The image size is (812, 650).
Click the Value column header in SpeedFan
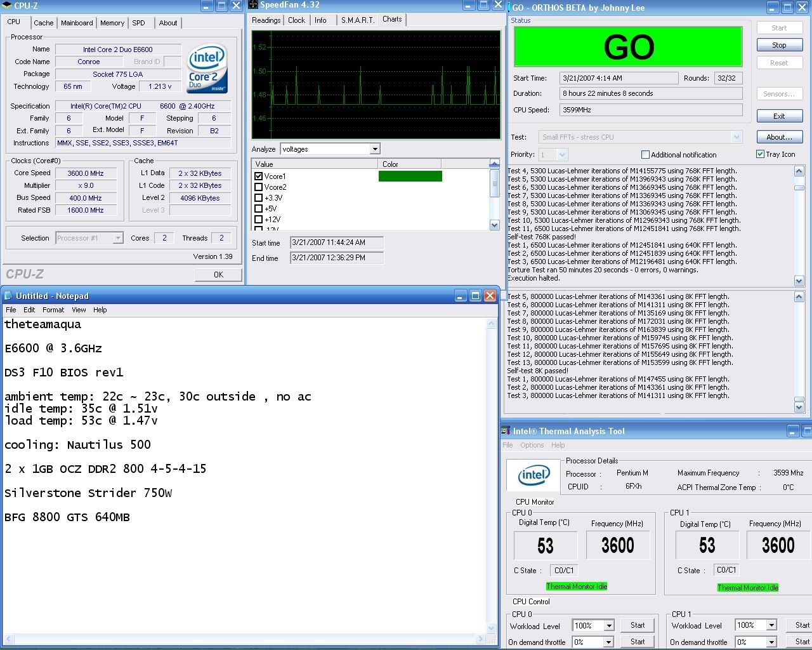pyautogui.click(x=315, y=164)
